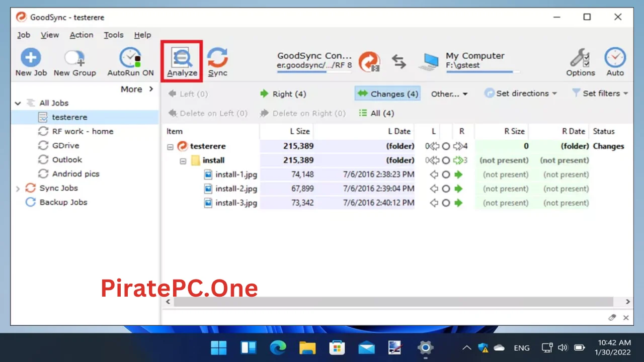Click the sync direction arrows between folders
The height and width of the screenshot is (362, 644).
(x=399, y=61)
